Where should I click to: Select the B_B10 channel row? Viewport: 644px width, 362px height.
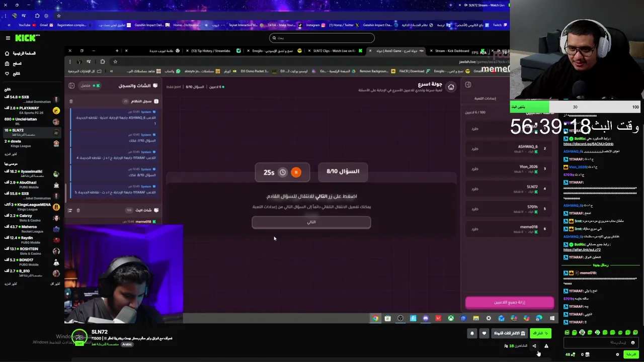pos(31,273)
